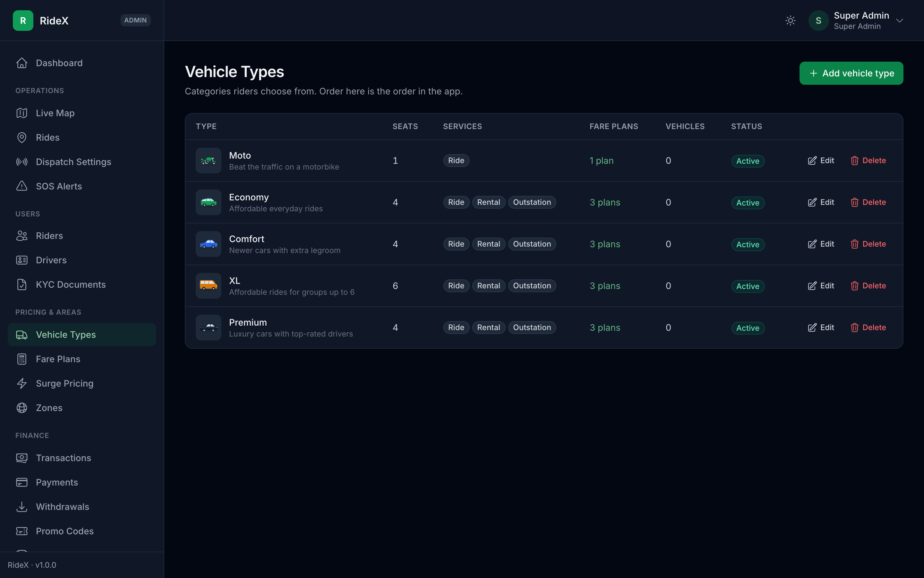Edit the Premium vehicle type
The height and width of the screenshot is (578, 924).
pos(821,328)
